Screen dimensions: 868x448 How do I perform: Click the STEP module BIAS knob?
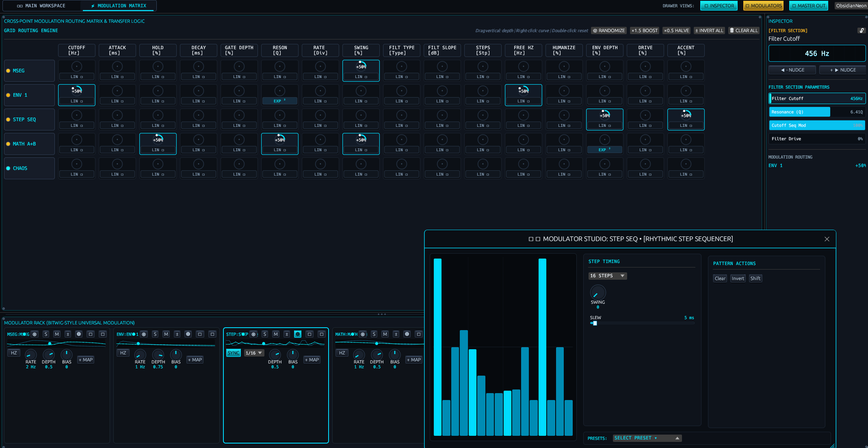tap(293, 354)
